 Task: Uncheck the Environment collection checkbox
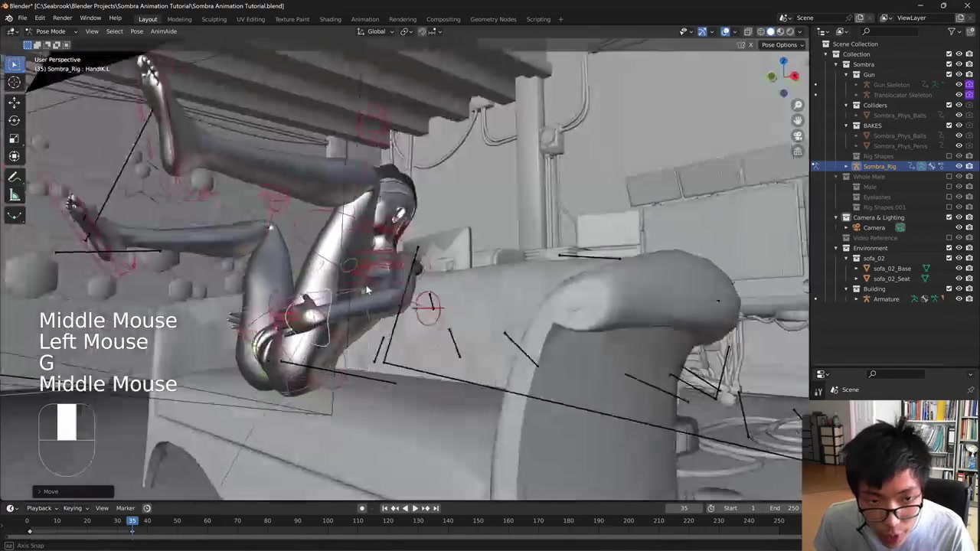(x=949, y=248)
